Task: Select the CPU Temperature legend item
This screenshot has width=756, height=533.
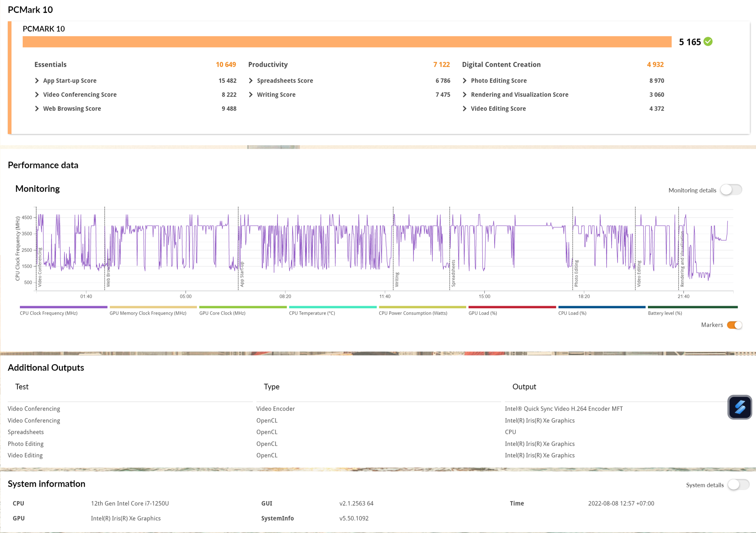Action: pyautogui.click(x=312, y=313)
